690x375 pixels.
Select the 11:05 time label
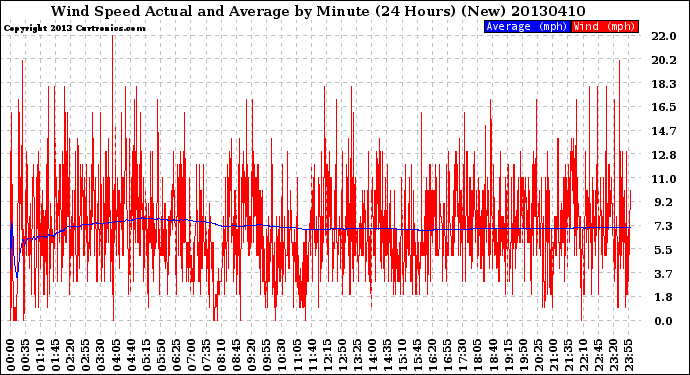pyautogui.click(x=297, y=355)
